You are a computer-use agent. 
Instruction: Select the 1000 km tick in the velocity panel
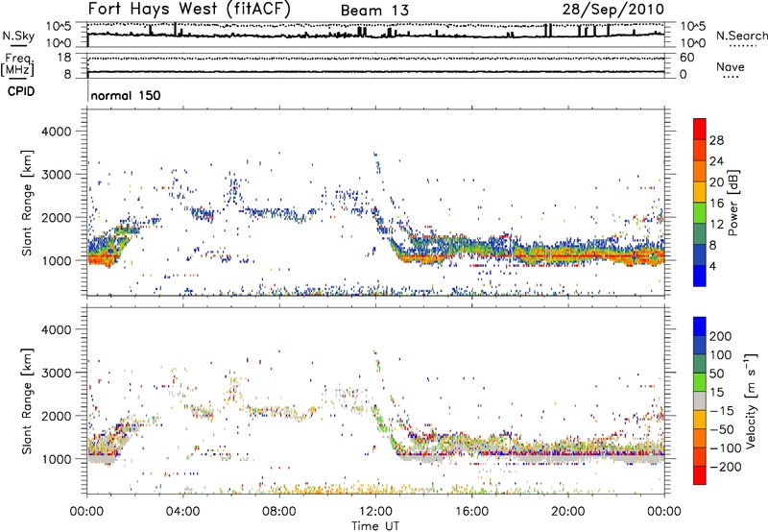[x=56, y=459]
